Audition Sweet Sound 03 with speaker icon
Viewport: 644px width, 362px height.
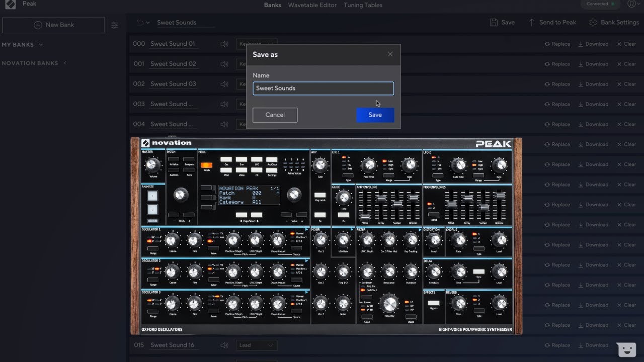tap(224, 84)
